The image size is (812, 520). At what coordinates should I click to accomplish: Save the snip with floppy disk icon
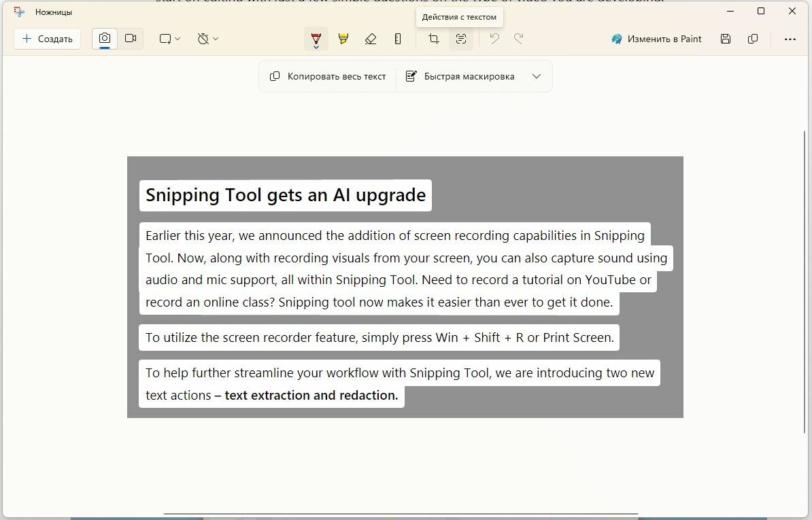[x=726, y=39]
